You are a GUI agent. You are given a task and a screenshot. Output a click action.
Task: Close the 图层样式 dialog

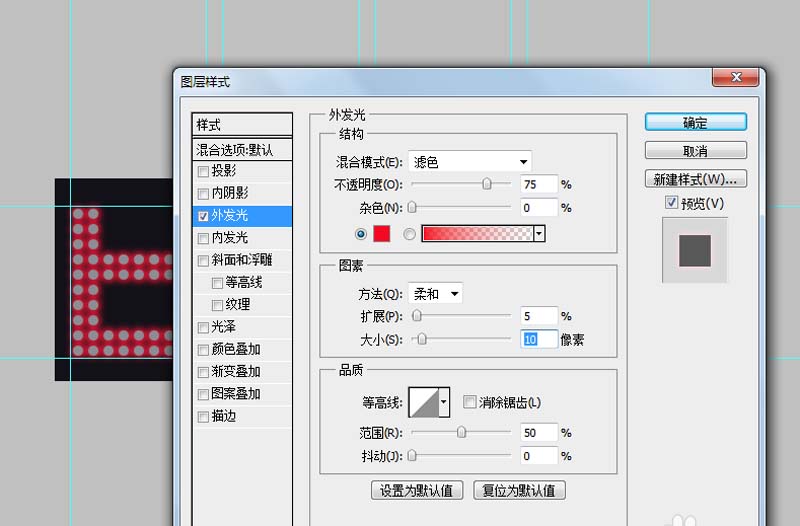736,77
